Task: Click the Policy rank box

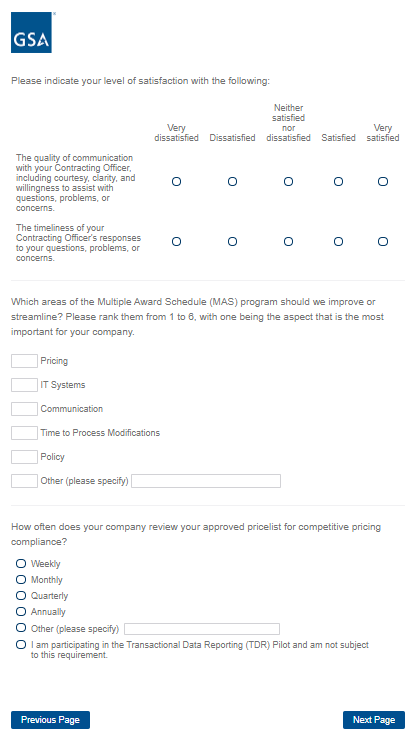Action: (24, 457)
